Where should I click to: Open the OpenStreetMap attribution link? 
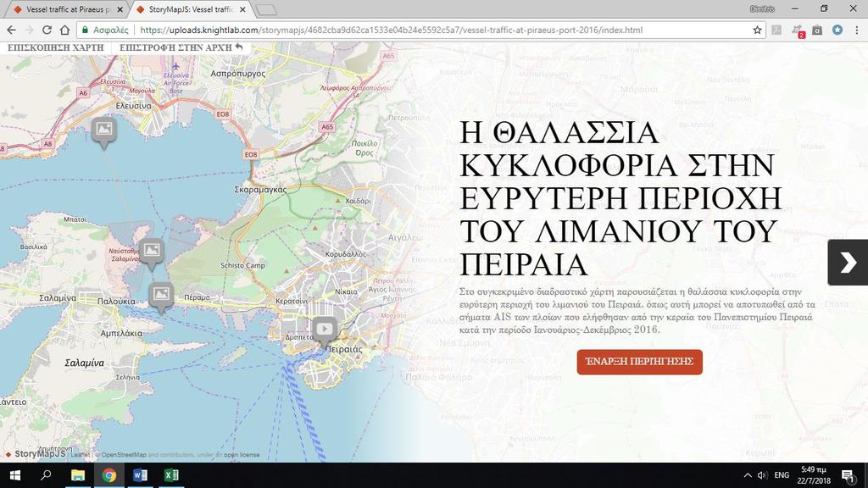tap(124, 455)
